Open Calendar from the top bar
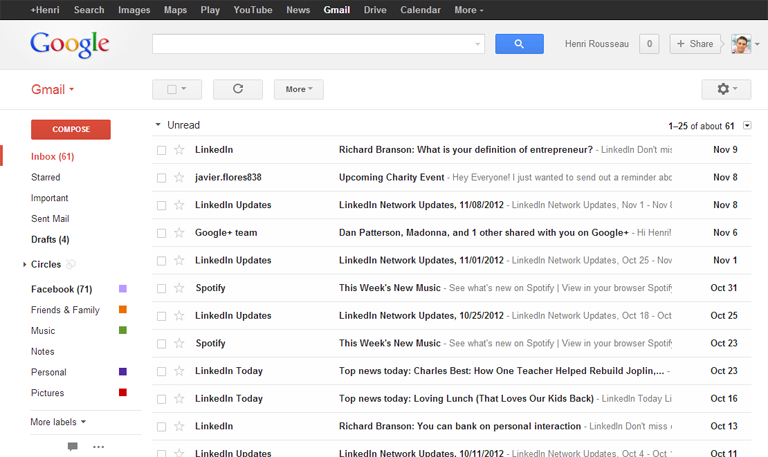The height and width of the screenshot is (457, 768). (x=420, y=10)
